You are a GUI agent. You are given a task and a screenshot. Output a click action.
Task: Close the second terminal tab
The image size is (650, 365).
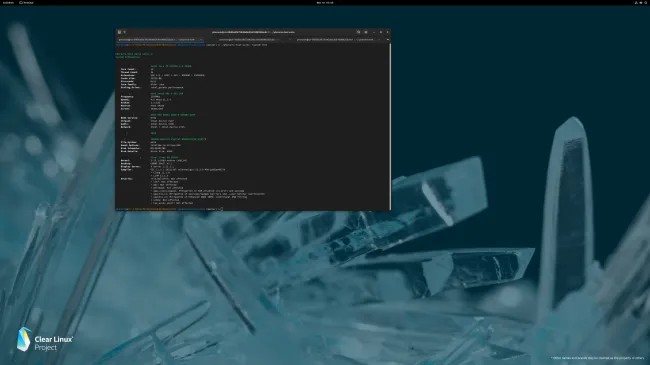[290, 40]
